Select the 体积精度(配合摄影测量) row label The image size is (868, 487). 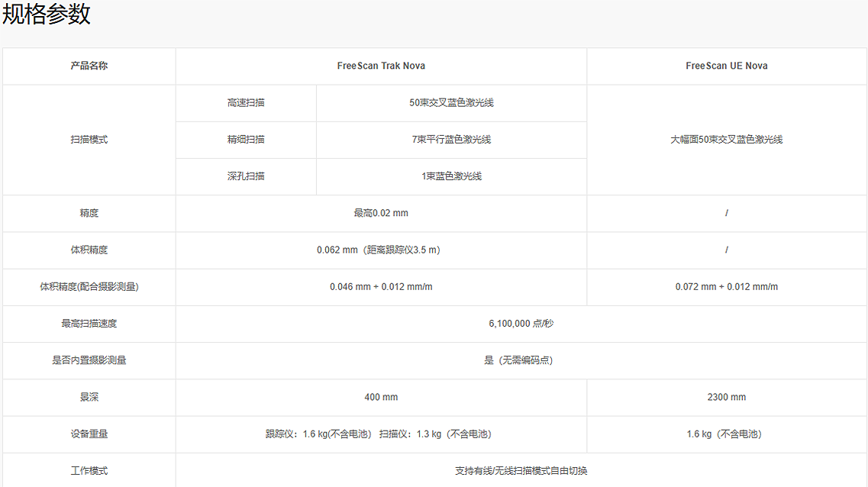click(89, 287)
